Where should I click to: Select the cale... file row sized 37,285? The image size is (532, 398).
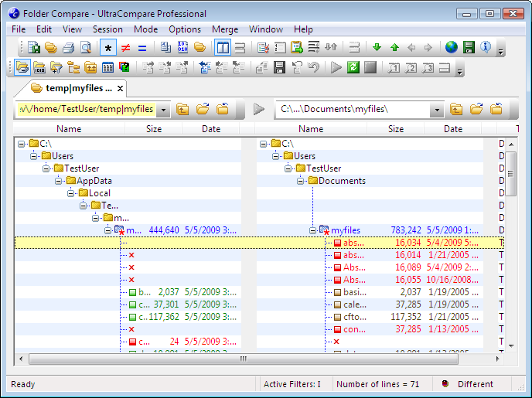pos(370,304)
